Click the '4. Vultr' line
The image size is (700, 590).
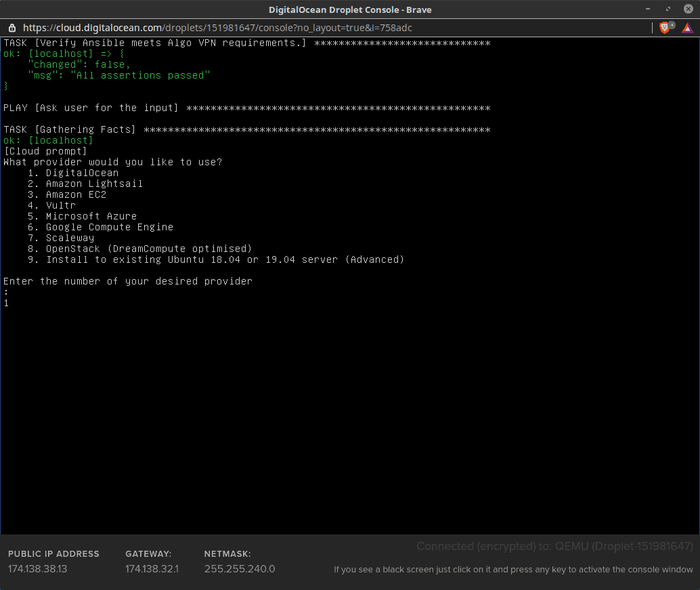[51, 205]
